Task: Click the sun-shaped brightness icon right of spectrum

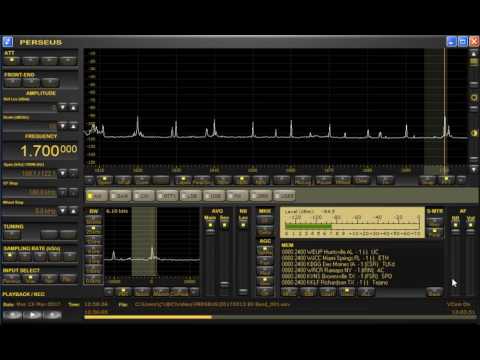Action: 474,97
